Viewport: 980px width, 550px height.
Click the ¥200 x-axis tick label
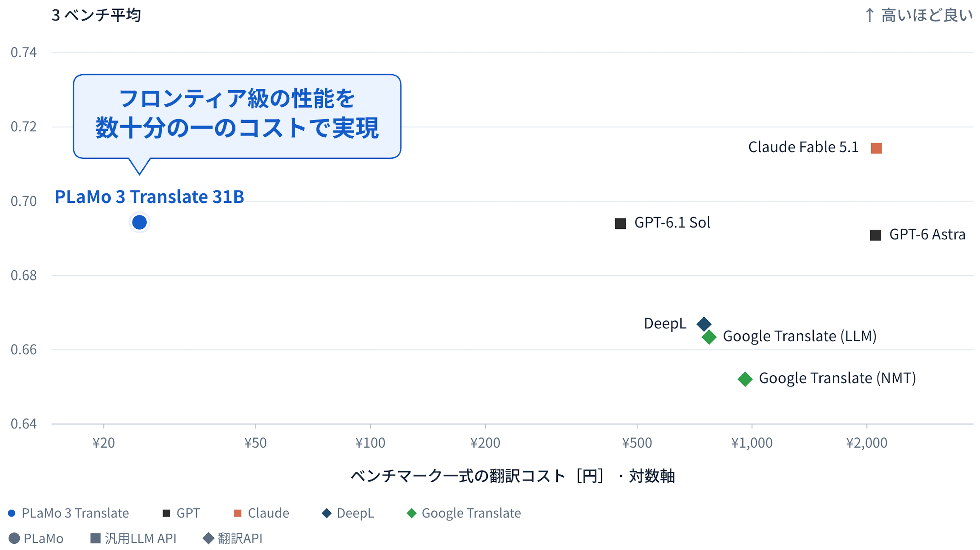point(485,443)
